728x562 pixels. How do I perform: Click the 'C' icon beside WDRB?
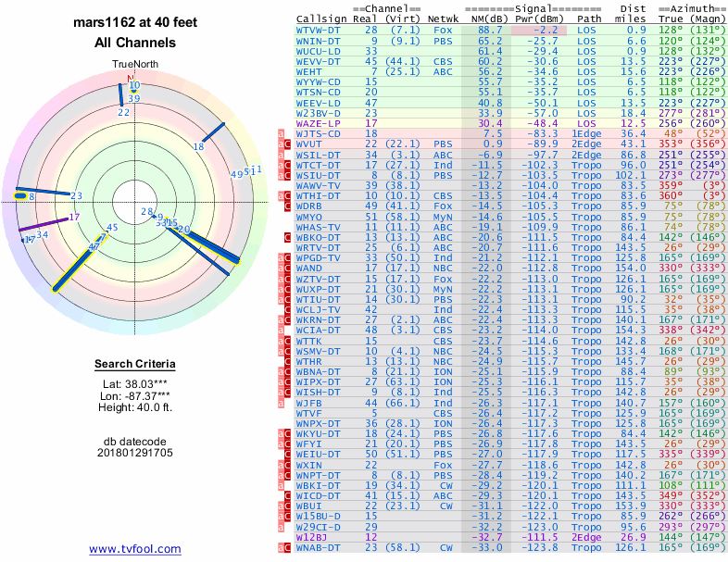[x=290, y=206]
